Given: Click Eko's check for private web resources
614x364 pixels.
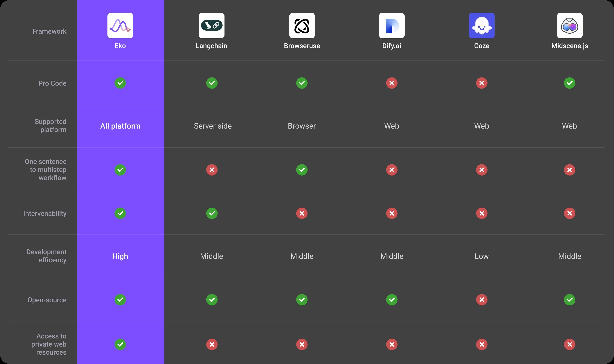Looking at the screenshot, I should [120, 344].
